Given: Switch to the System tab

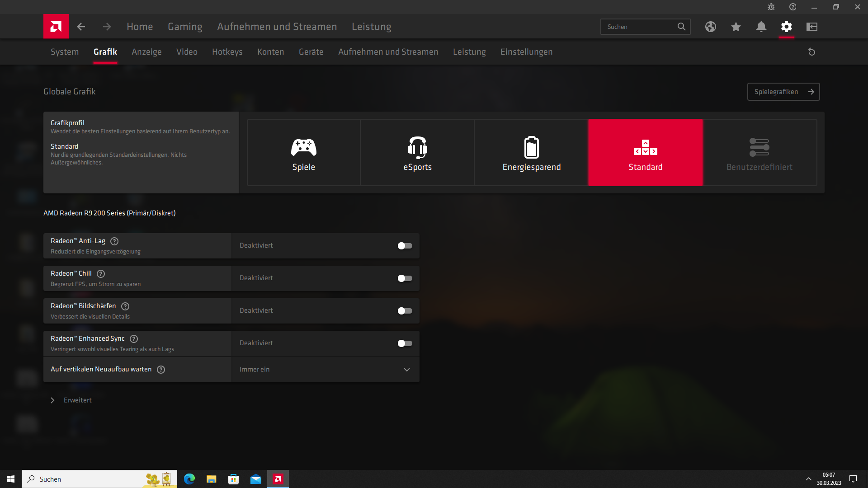Looking at the screenshot, I should tap(65, 52).
